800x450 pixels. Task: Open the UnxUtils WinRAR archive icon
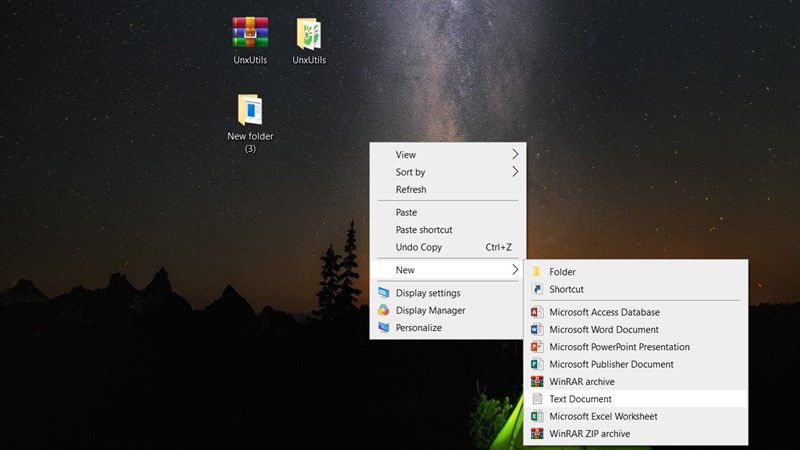click(x=250, y=33)
